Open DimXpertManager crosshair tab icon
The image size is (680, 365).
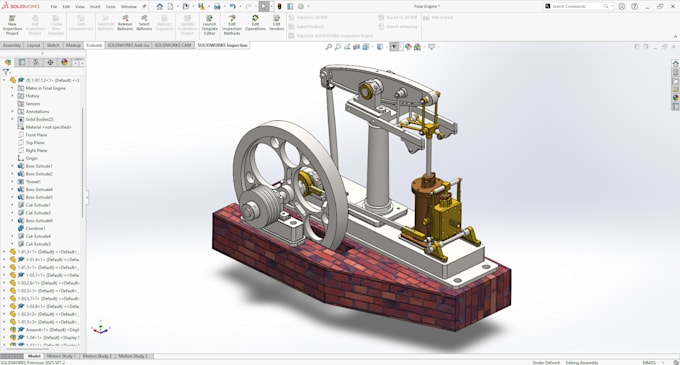pos(50,62)
